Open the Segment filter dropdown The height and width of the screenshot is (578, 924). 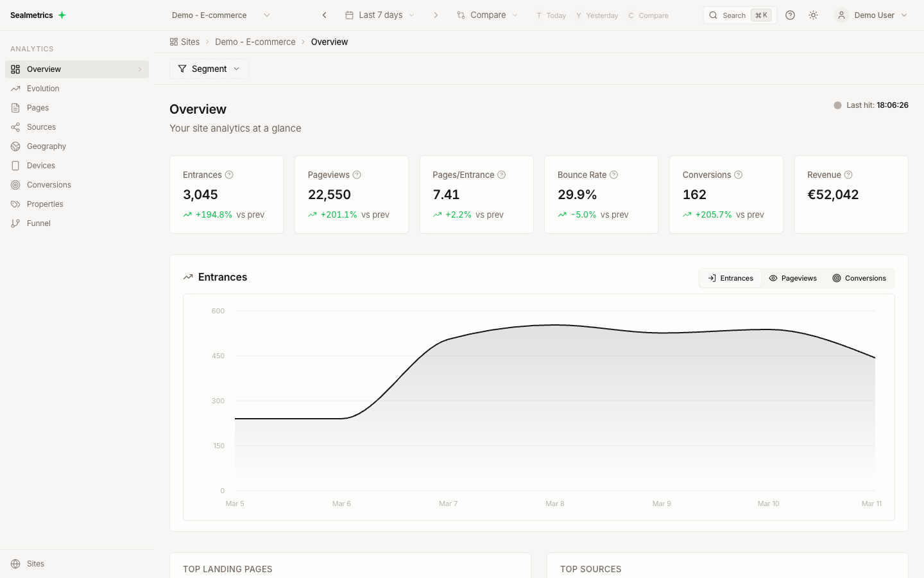coord(209,69)
